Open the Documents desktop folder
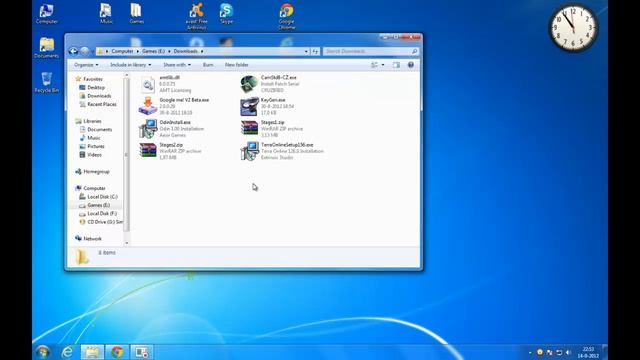Viewport: 640px width, 360px height. [x=47, y=48]
